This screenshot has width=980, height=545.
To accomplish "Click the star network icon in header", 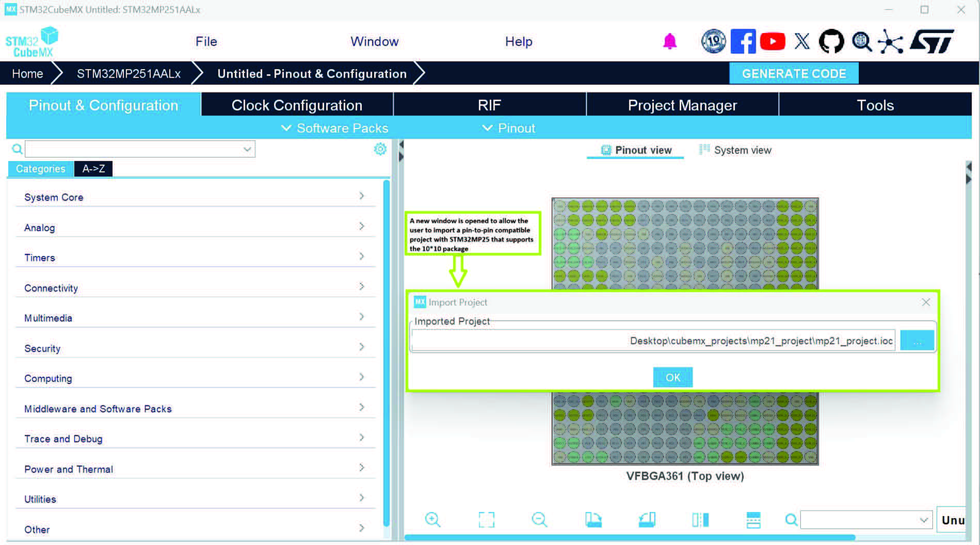I will [x=891, y=41].
